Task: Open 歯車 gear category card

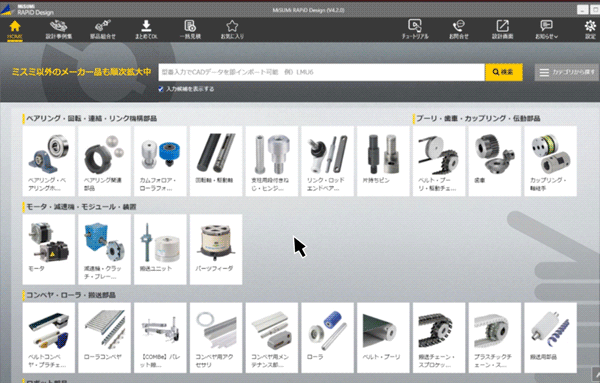Action: coord(495,161)
